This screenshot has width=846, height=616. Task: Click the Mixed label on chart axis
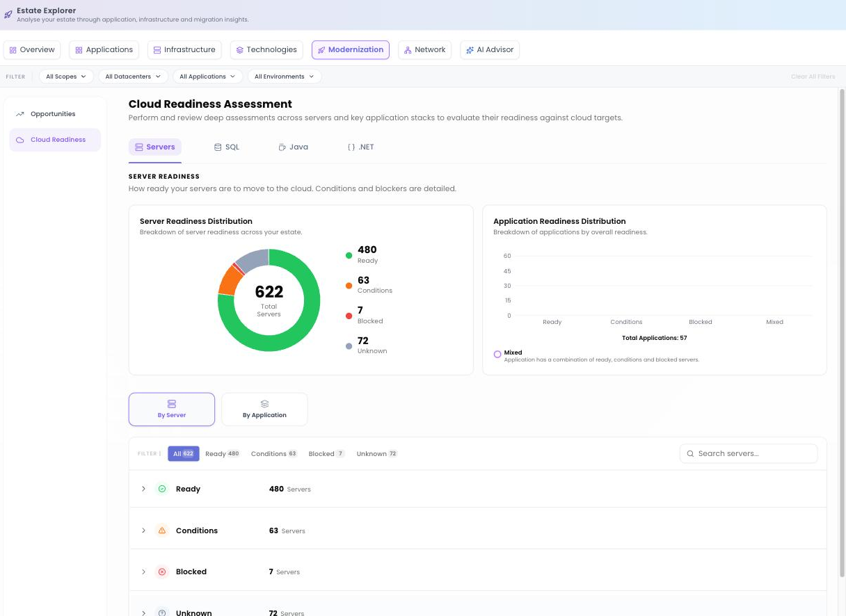(774, 322)
